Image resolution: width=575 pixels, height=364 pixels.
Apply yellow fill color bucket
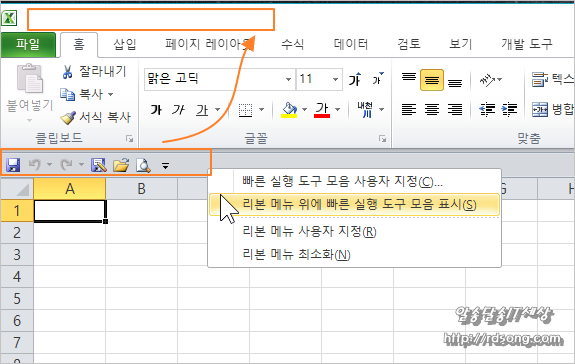pyautogui.click(x=289, y=110)
